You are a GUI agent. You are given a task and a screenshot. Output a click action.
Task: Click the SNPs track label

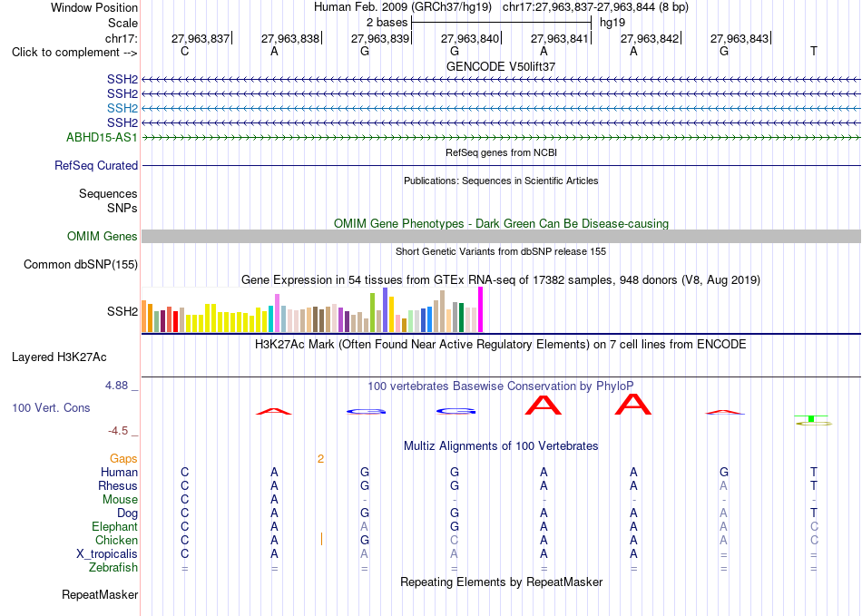(122, 209)
